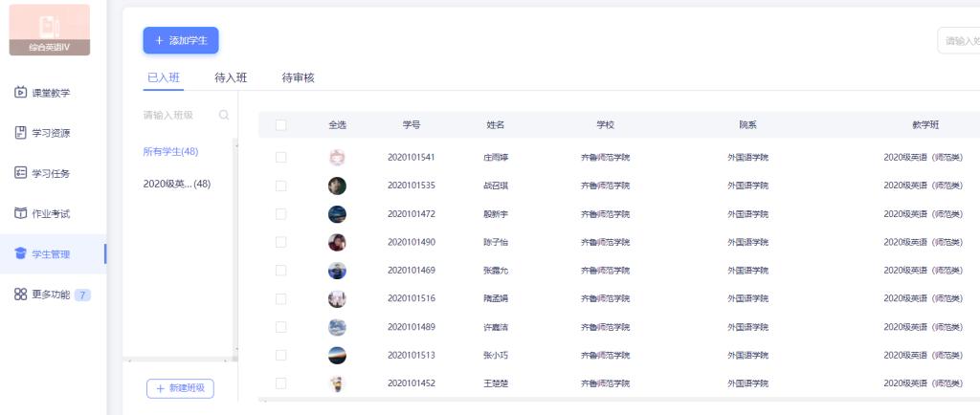Screen dimensions: 980x415
Task: Choose the 2020级英... (48) class
Action: (x=176, y=184)
